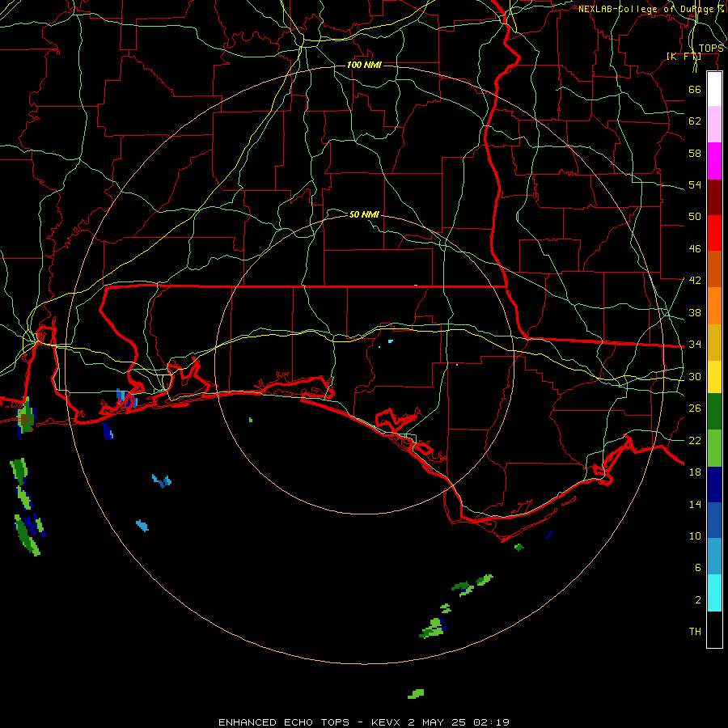
Task: Click the legend value 58
Action: coord(695,153)
